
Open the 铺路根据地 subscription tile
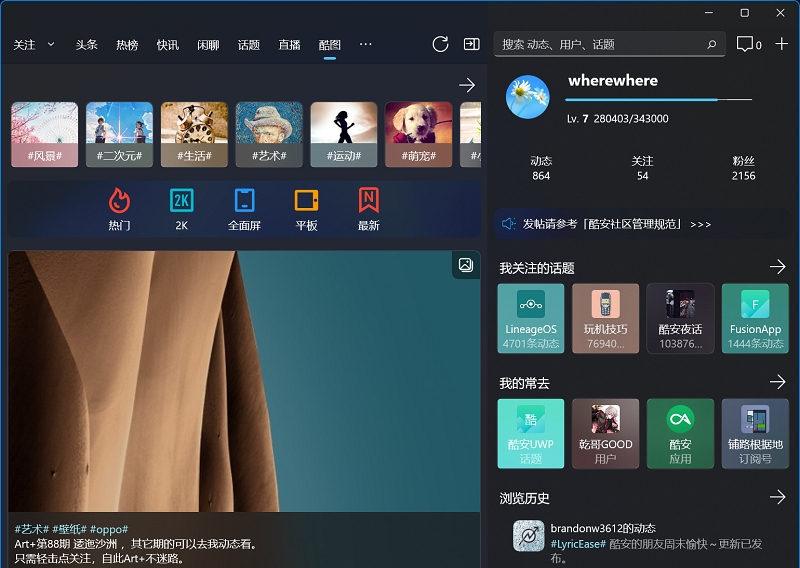[755, 434]
